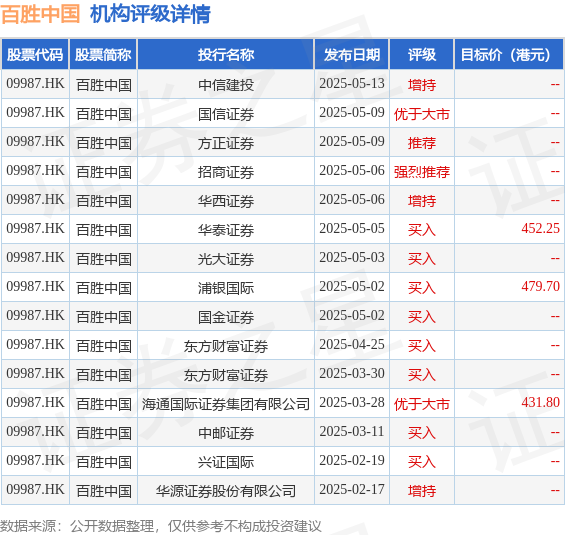Click the date 2025-05-13 cell
Image resolution: width=565 pixels, height=535 pixels.
(352, 84)
